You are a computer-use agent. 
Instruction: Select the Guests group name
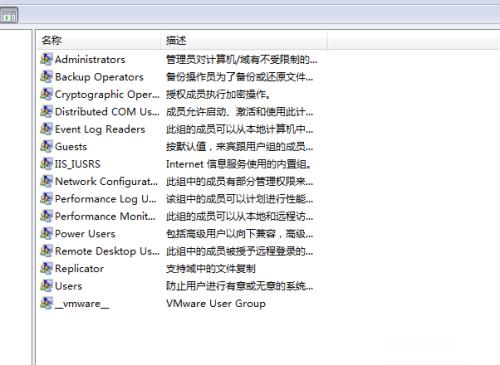pyautogui.click(x=71, y=146)
